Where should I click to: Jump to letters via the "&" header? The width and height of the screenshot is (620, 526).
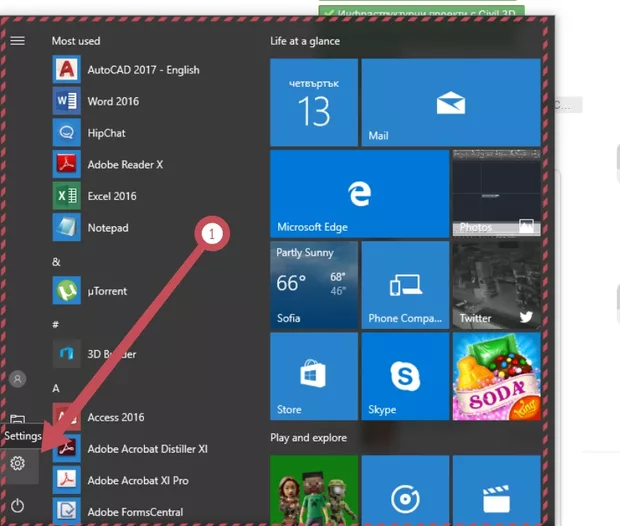tap(56, 262)
